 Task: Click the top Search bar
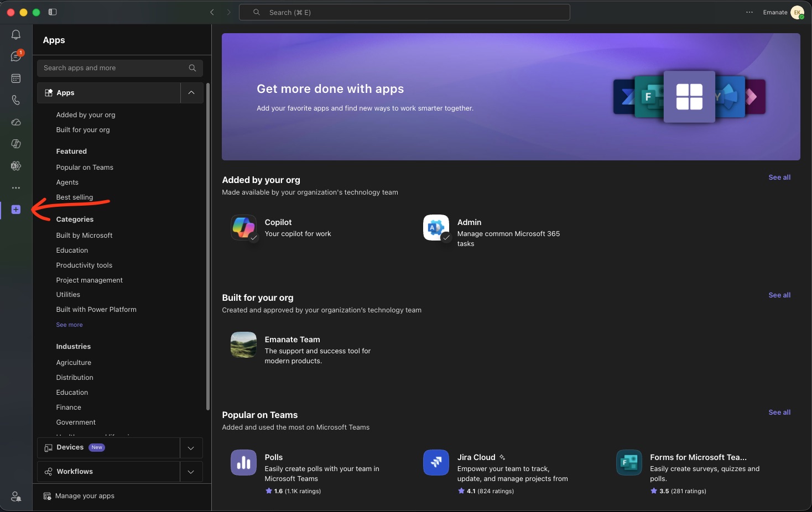[404, 12]
